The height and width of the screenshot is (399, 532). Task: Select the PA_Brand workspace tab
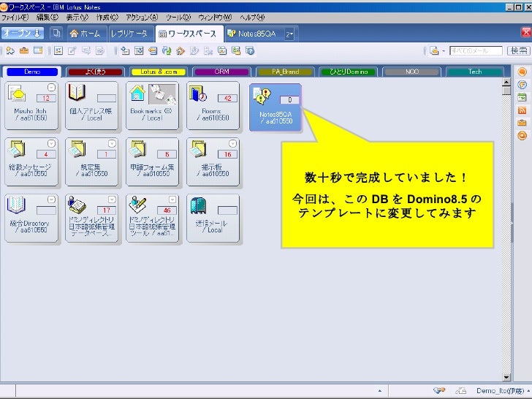pos(285,72)
